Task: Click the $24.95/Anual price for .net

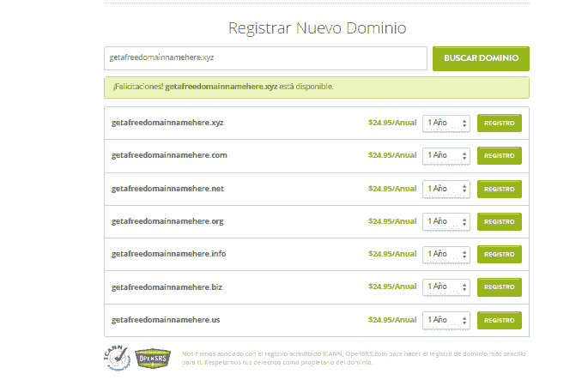Action: click(392, 189)
